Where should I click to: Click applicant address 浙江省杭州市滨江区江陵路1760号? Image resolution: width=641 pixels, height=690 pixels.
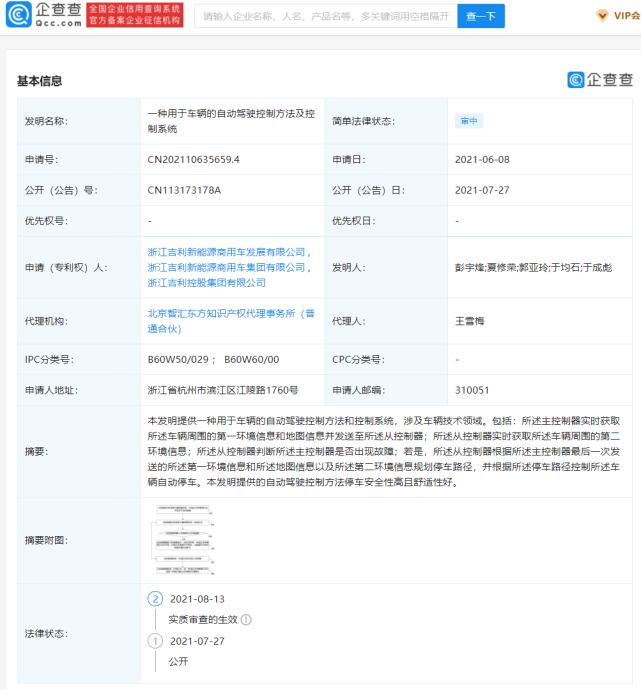(x=223, y=390)
